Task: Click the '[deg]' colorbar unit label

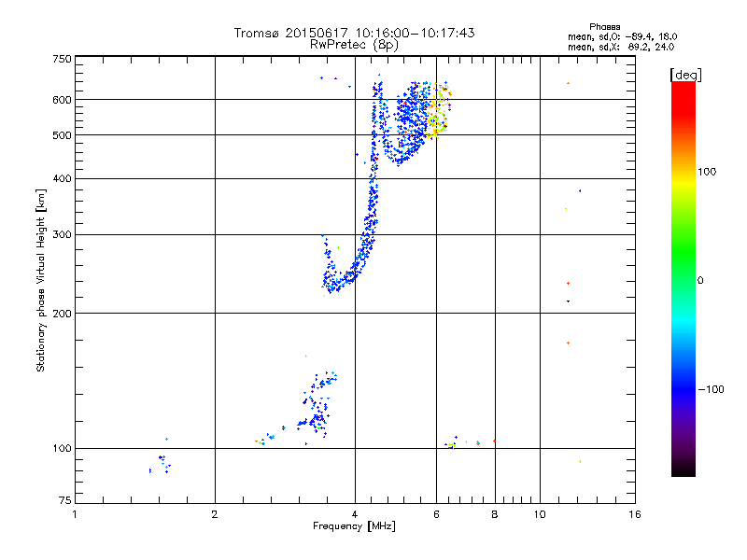Action: tap(685, 75)
